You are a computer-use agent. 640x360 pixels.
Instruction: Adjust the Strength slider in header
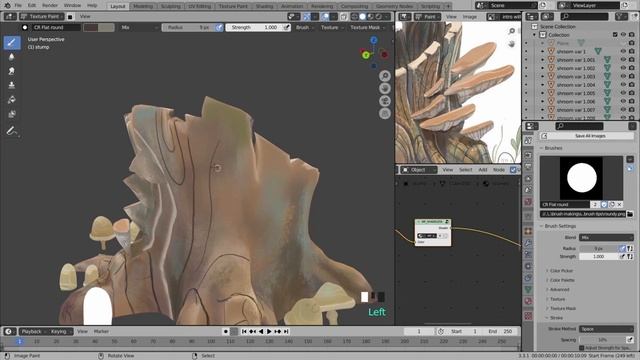[x=254, y=27]
